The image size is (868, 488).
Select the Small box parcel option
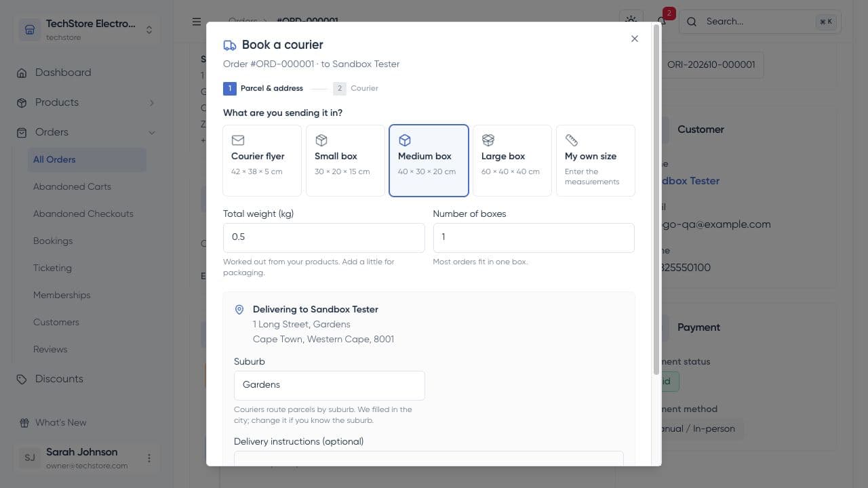click(345, 161)
